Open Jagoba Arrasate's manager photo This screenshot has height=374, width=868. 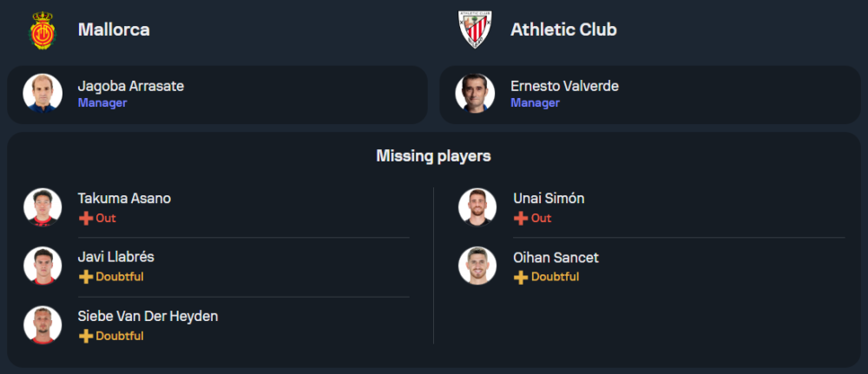coord(43,94)
